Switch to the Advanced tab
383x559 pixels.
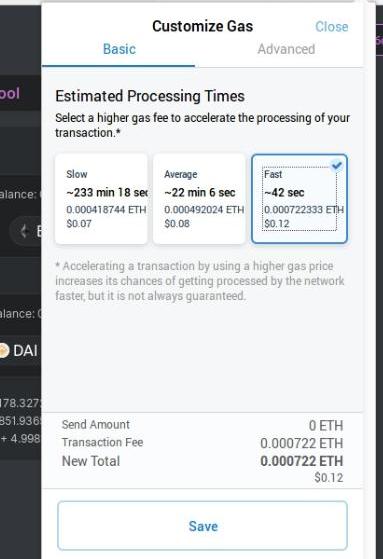coord(286,49)
